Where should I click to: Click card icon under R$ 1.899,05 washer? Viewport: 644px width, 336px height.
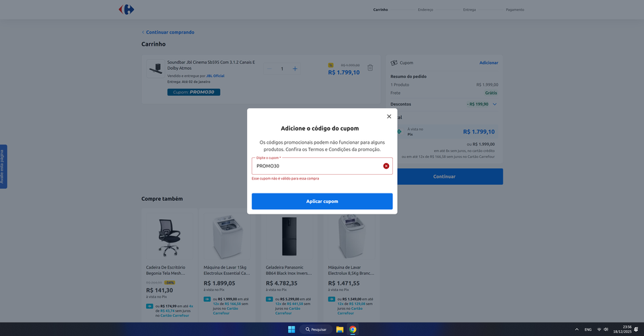[207, 299]
